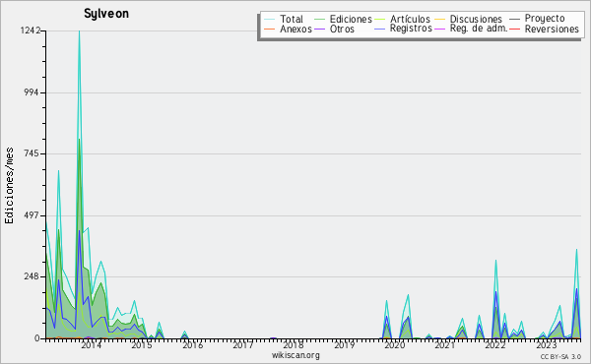Click the 2015 x-axis label
The width and height of the screenshot is (591, 364).
pos(142,344)
